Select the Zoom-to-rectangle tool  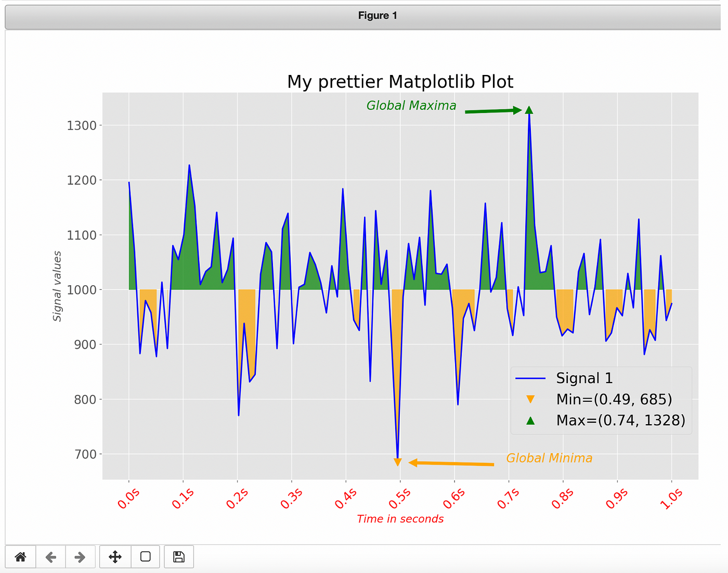[146, 557]
